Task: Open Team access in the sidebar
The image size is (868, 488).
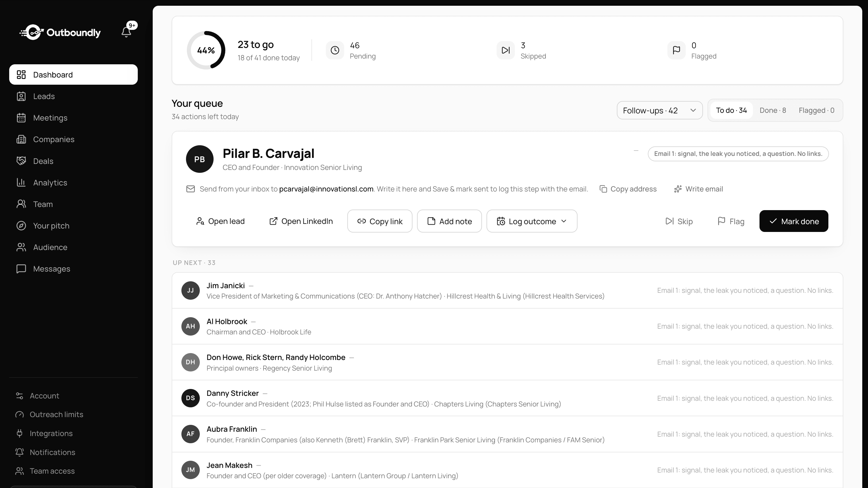Action: pyautogui.click(x=73, y=471)
